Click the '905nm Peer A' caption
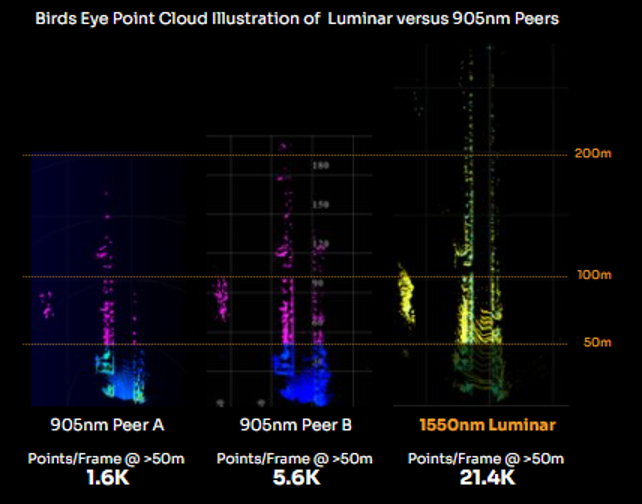The image size is (642, 504). (107, 424)
